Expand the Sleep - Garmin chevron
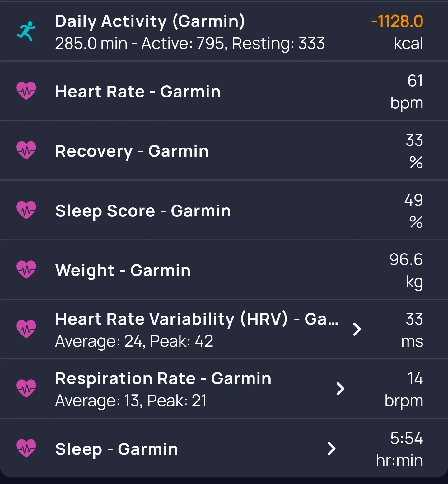This screenshot has width=448, height=484. click(332, 448)
